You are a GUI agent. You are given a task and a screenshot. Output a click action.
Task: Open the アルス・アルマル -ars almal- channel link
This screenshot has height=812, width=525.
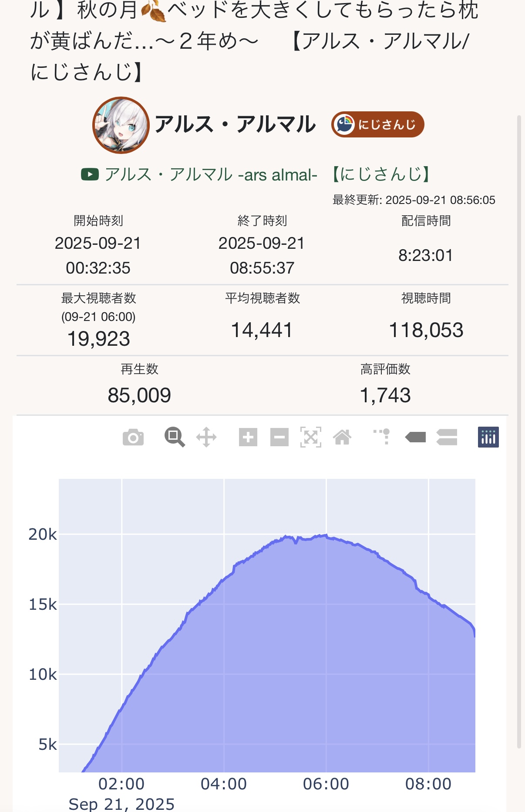[x=211, y=174]
